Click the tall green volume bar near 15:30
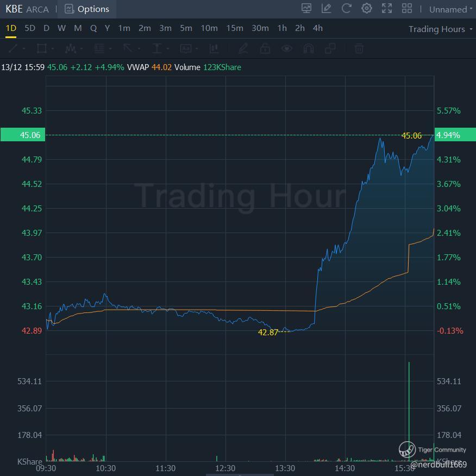476x476 pixels. click(409, 411)
